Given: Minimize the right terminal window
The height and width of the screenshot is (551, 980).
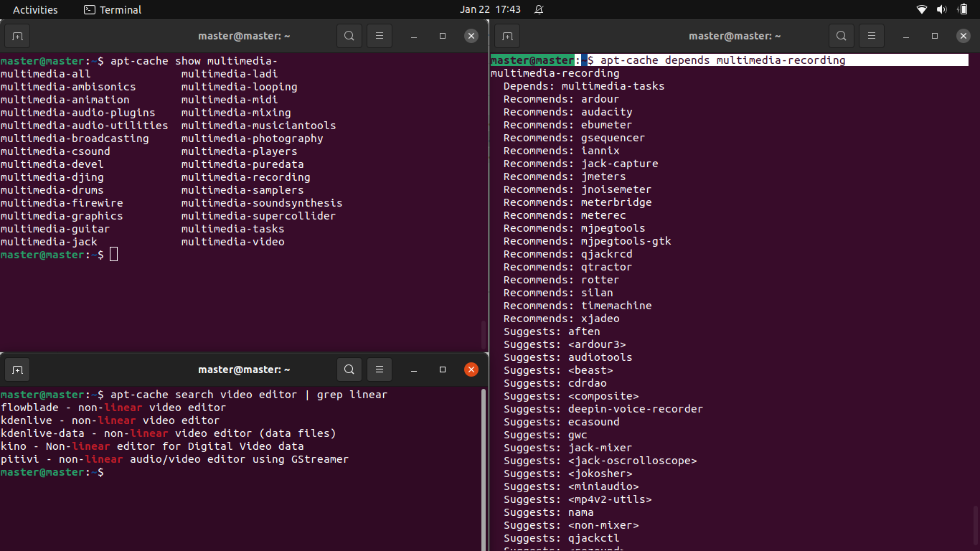Looking at the screenshot, I should coord(905,36).
